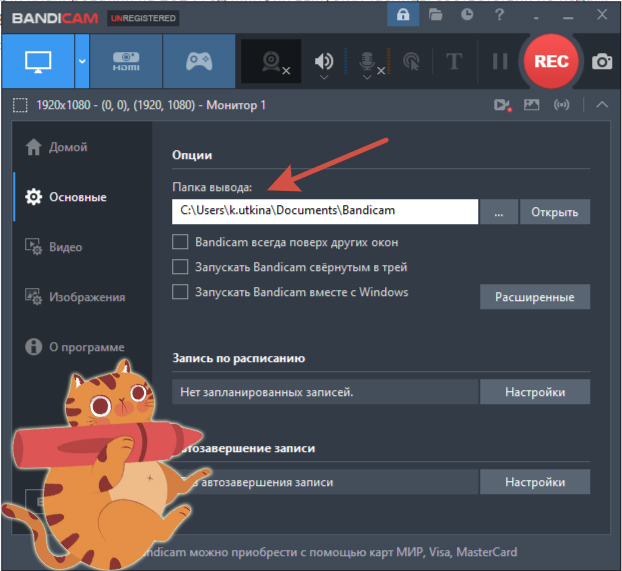Click the Расширенные button

535,297
